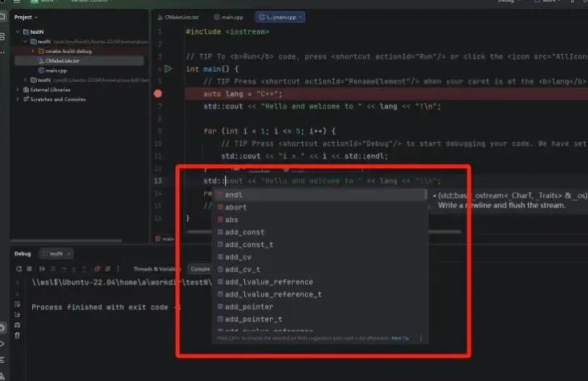The height and width of the screenshot is (381, 588).
Task: Remove the breakpoint dot on line 6
Action: pyautogui.click(x=158, y=93)
